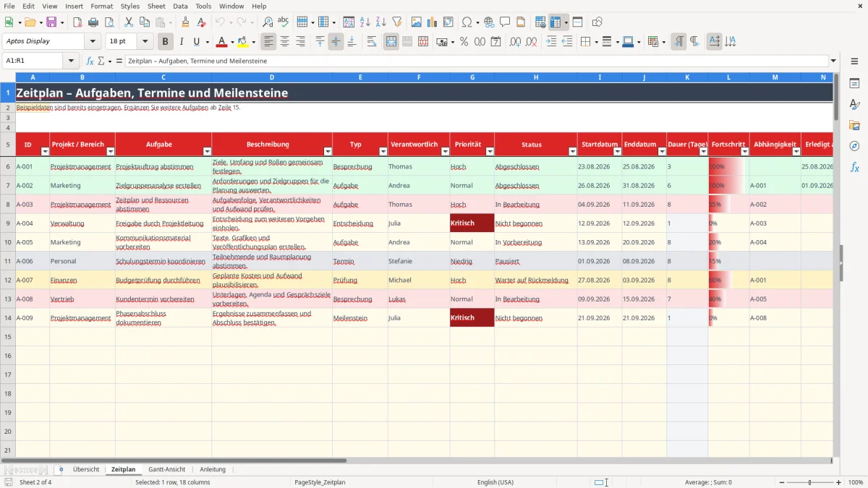Image resolution: width=868 pixels, height=488 pixels.
Task: Expand the formula bar arrow
Action: (833, 61)
